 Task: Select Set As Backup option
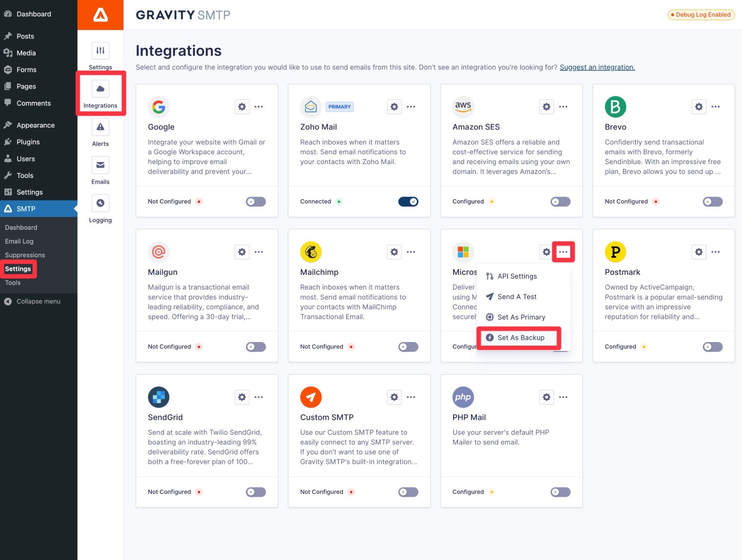519,338
